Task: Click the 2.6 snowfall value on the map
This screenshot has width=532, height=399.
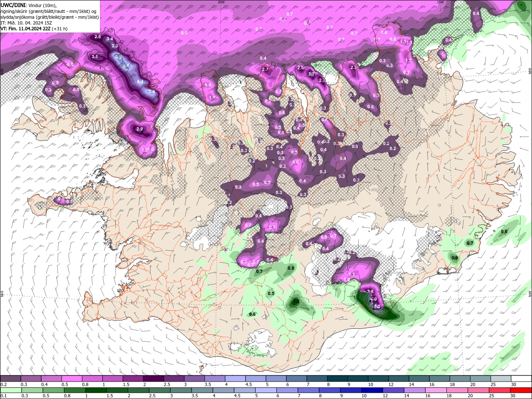Action: pyautogui.click(x=98, y=37)
